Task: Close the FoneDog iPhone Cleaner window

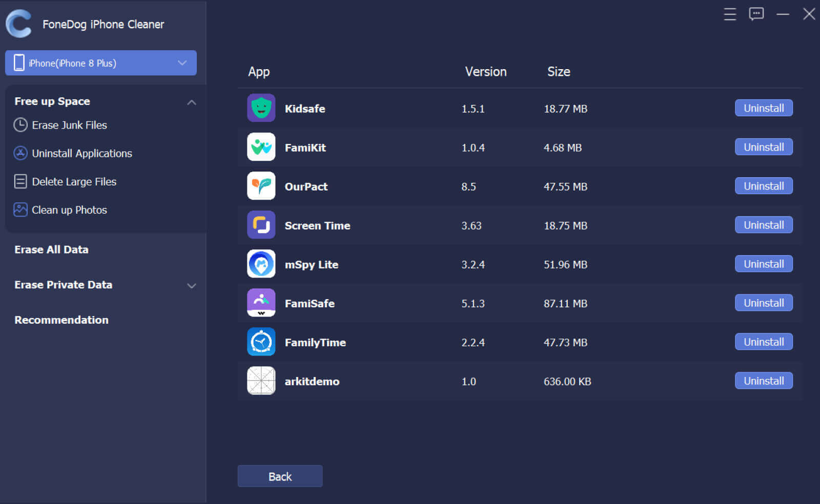Action: pyautogui.click(x=809, y=14)
